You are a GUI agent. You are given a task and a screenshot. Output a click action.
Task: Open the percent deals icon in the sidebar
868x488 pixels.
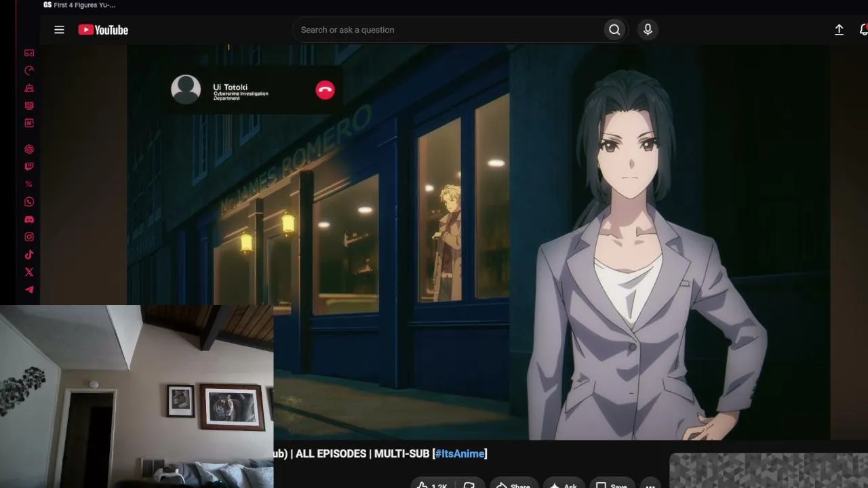(x=29, y=184)
